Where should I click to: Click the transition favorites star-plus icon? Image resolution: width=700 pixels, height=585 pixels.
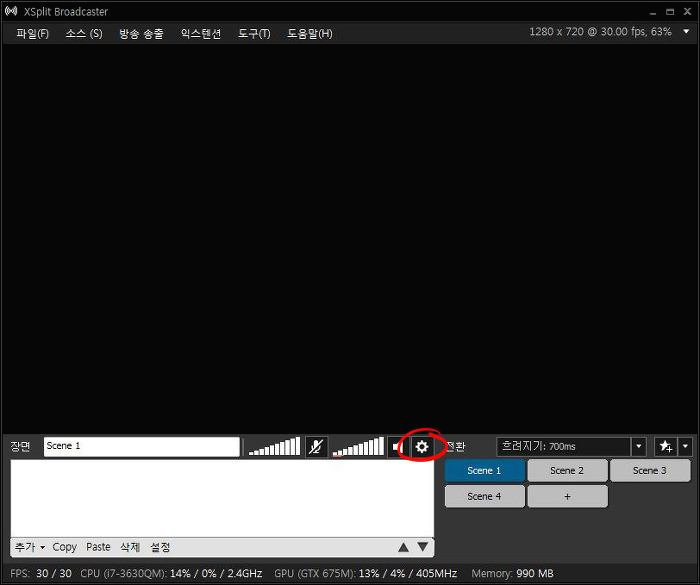[x=665, y=446]
